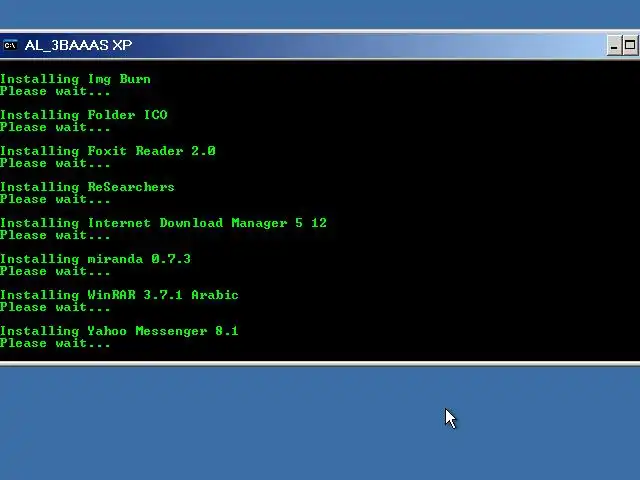
Task: Minimize the AL_3BAAAS XP window
Action: pyautogui.click(x=614, y=45)
